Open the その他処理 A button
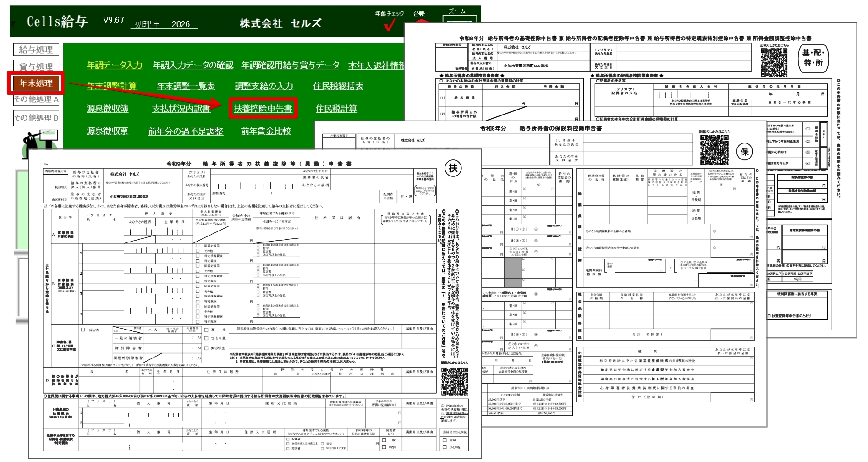The width and height of the screenshot is (868, 462). pyautogui.click(x=36, y=99)
